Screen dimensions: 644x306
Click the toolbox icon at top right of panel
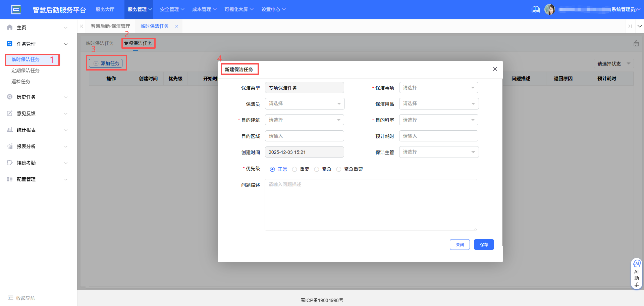(636, 44)
